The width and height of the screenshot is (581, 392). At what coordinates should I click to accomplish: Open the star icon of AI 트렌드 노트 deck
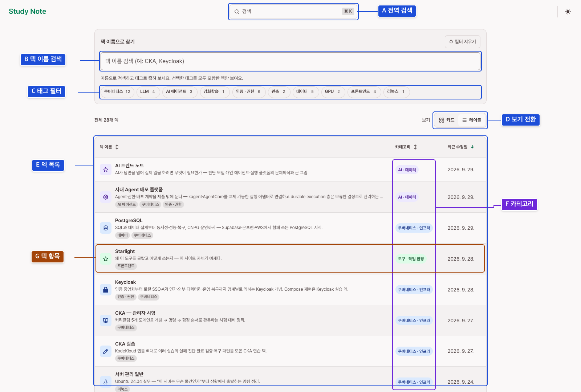click(x=106, y=170)
